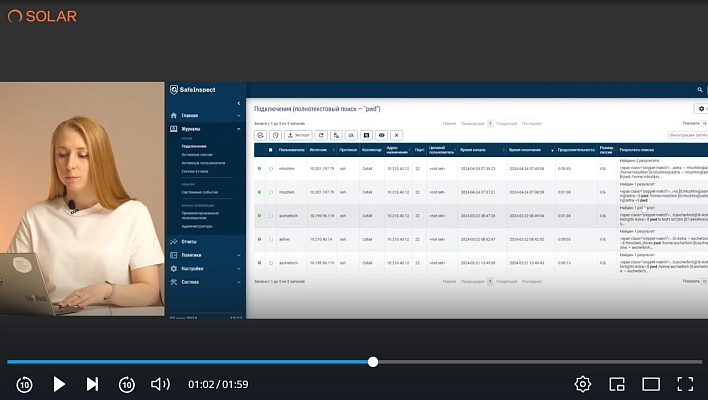Switch video to theater mode
This screenshot has height=400, width=708.
651,384
